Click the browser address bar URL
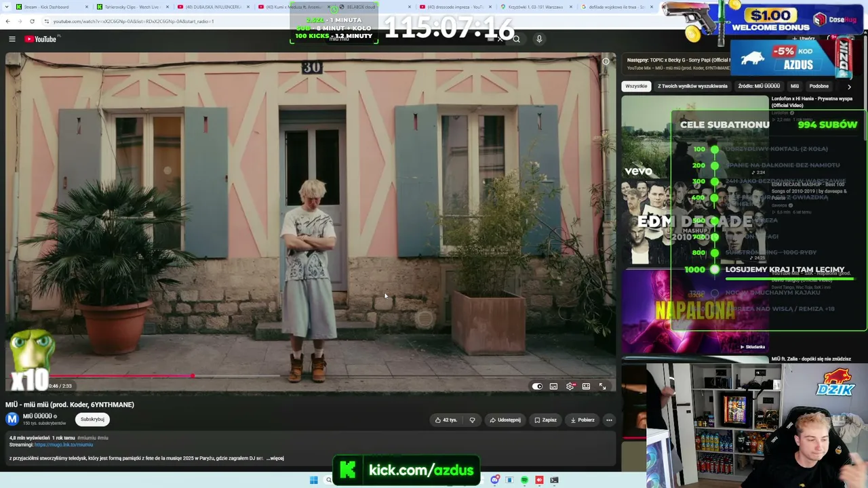 [134, 21]
